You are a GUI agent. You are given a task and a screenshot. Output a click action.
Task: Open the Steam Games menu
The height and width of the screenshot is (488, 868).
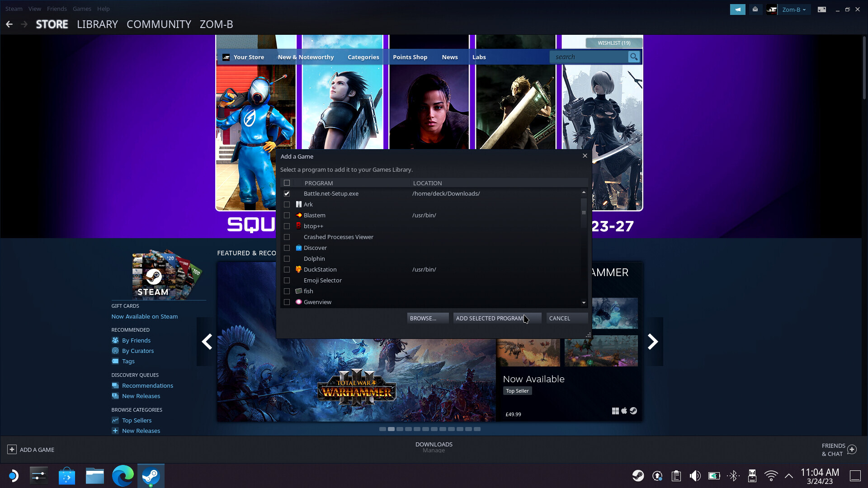point(81,8)
